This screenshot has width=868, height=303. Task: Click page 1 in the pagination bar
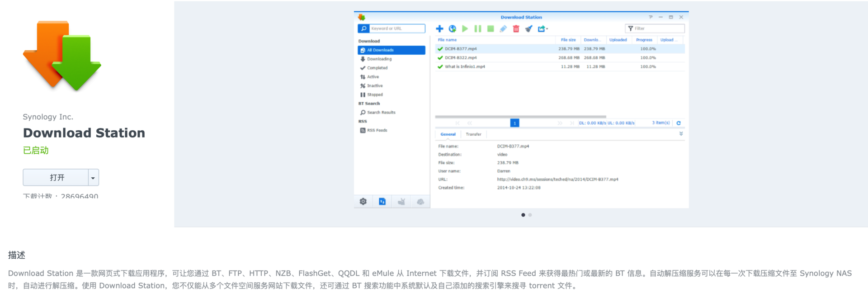point(514,123)
